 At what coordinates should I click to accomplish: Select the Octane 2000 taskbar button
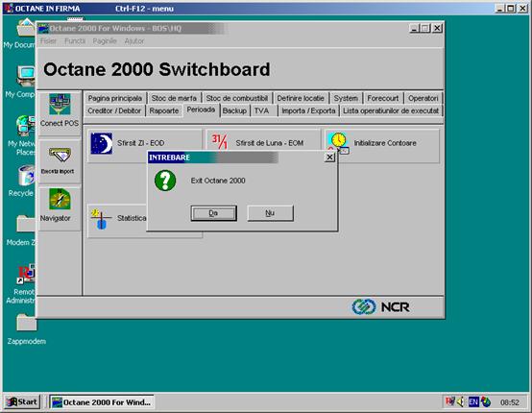[102, 402]
